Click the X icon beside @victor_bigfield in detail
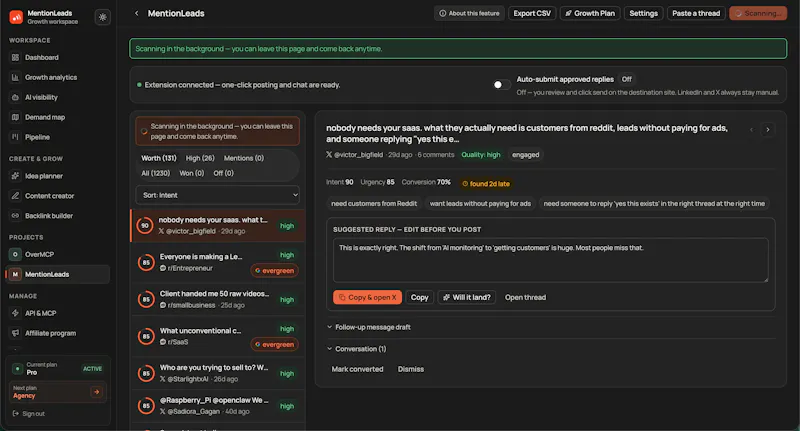This screenshot has height=431, width=800. pos(329,155)
